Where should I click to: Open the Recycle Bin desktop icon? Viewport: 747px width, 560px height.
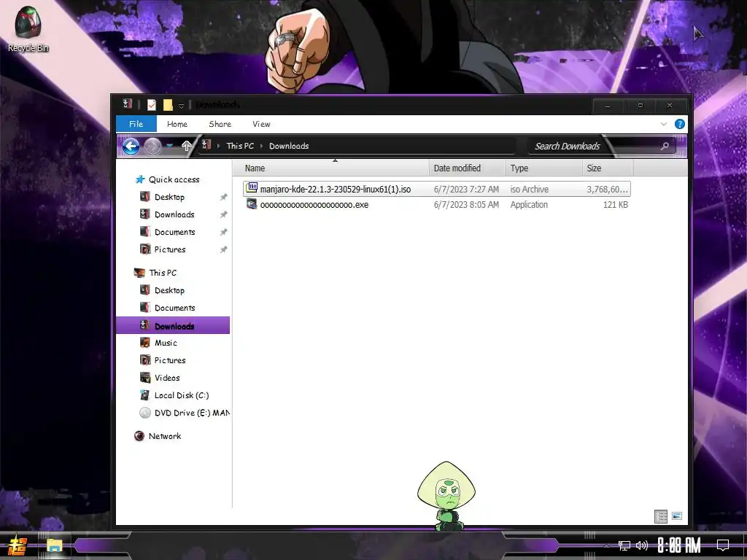[x=28, y=29]
